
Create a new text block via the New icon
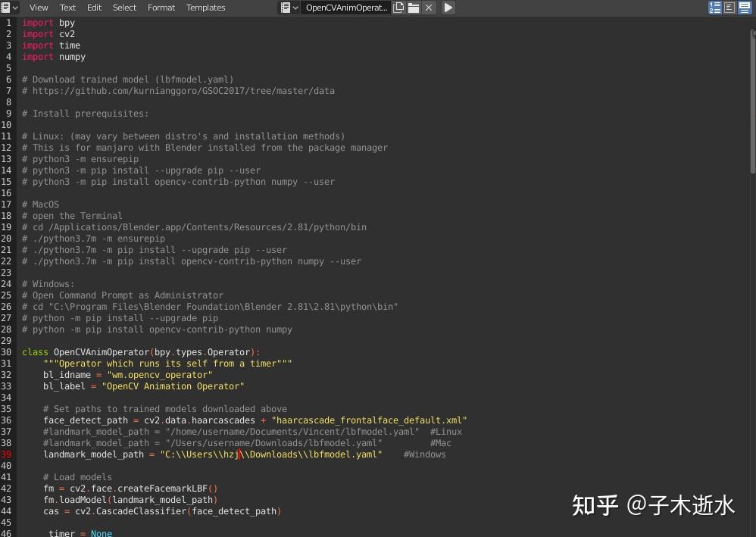[398, 7]
